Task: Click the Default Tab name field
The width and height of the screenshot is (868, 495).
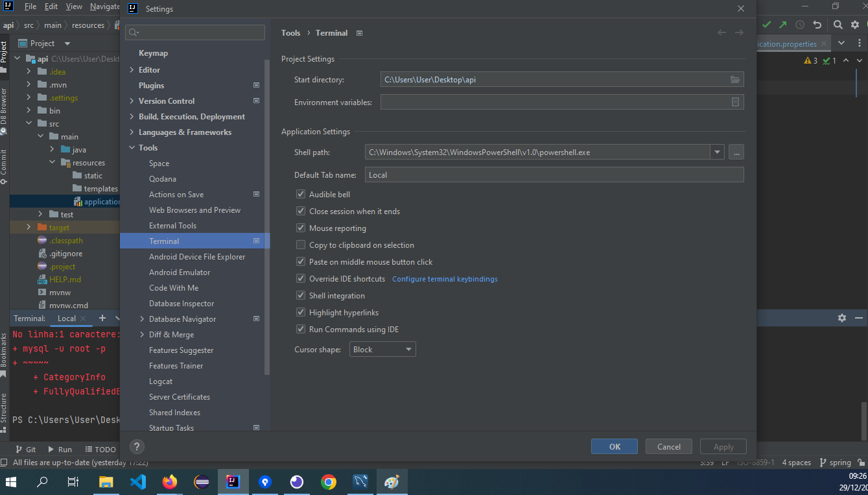Action: click(554, 175)
